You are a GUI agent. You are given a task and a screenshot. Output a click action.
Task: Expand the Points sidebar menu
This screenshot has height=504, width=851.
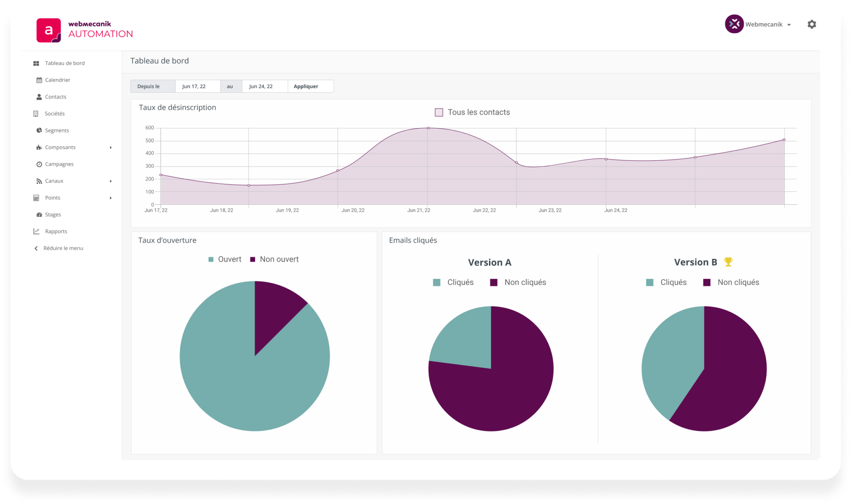(111, 198)
